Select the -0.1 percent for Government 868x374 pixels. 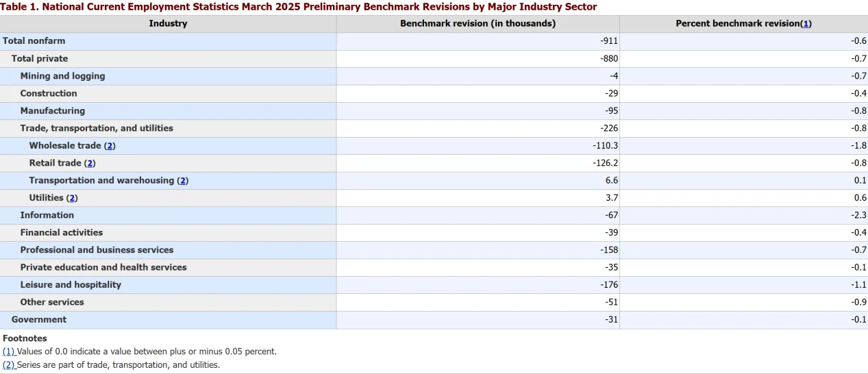pyautogui.click(x=858, y=320)
